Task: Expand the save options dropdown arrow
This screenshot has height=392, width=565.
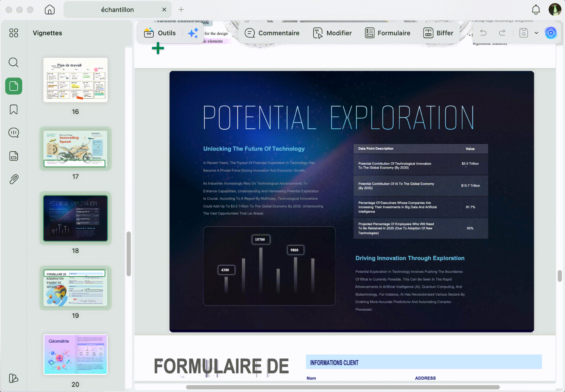Action: click(537, 33)
